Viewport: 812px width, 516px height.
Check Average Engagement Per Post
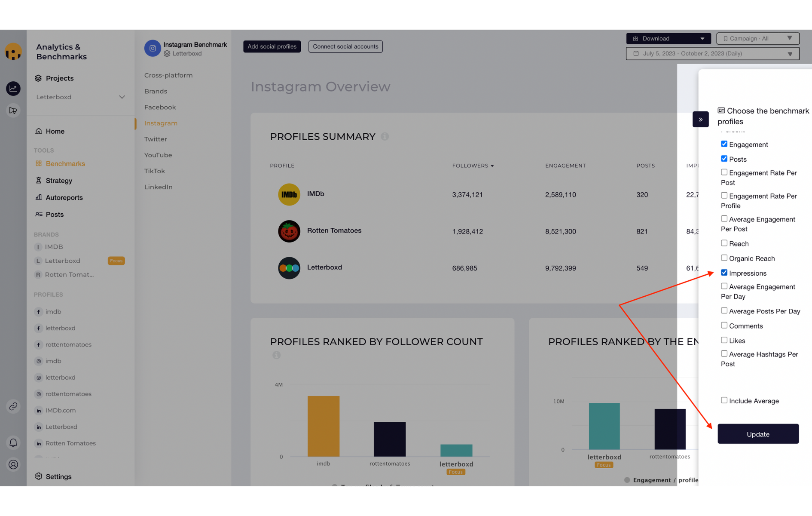coord(724,219)
